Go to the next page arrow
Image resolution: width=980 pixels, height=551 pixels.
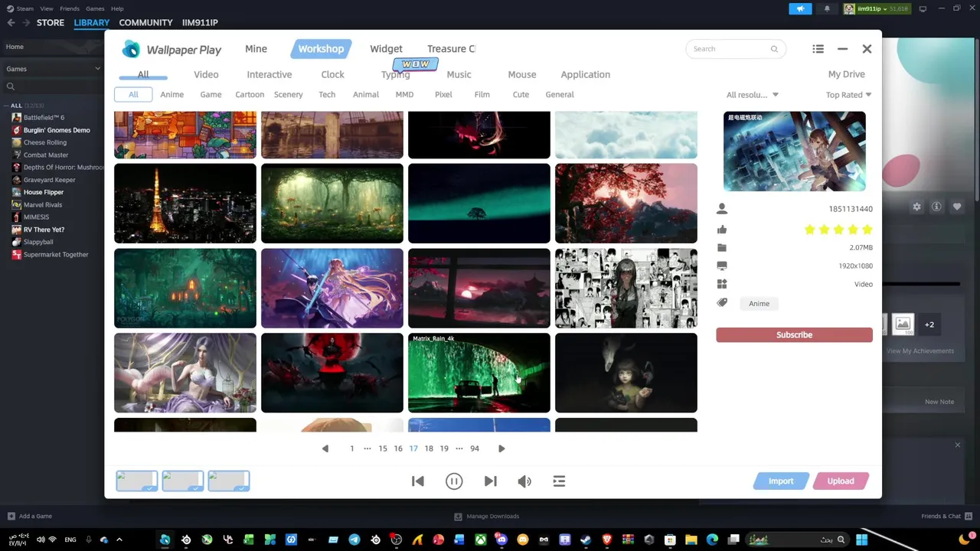pyautogui.click(x=501, y=448)
